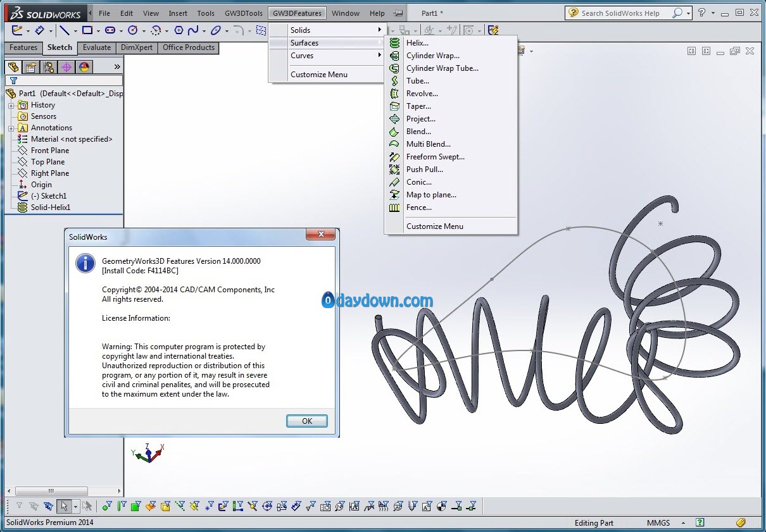Open the DimXpertManager tab icon
This screenshot has height=532, width=766.
(x=66, y=67)
